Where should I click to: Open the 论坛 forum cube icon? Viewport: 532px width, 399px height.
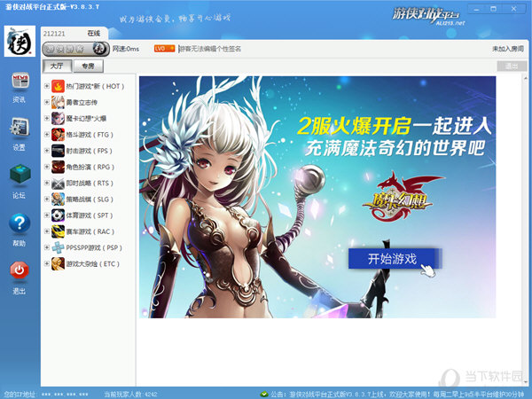[20, 175]
